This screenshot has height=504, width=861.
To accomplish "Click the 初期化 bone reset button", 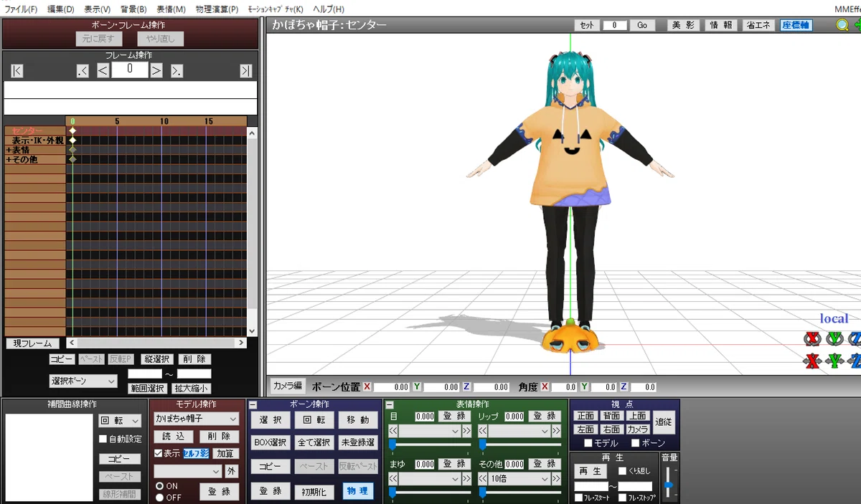I will coord(314,492).
